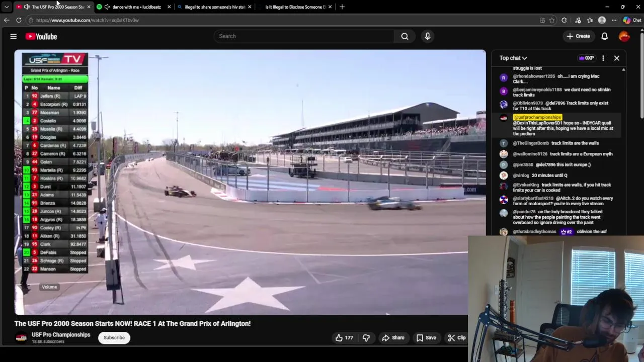
Task: Switch to dance with me lucidbeatz tab
Action: [x=133, y=7]
